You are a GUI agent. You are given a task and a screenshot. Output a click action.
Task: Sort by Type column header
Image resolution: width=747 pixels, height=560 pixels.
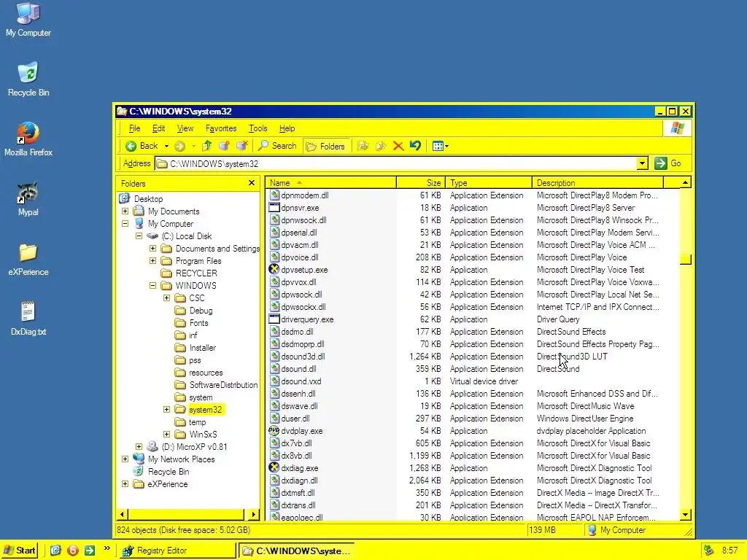pos(489,183)
